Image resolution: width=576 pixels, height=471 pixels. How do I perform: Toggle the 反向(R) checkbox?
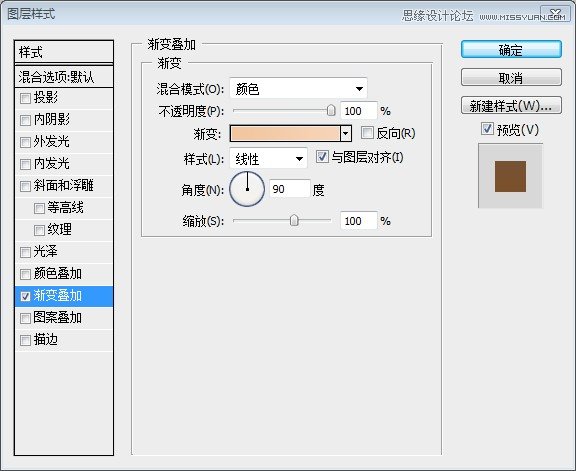coord(367,133)
